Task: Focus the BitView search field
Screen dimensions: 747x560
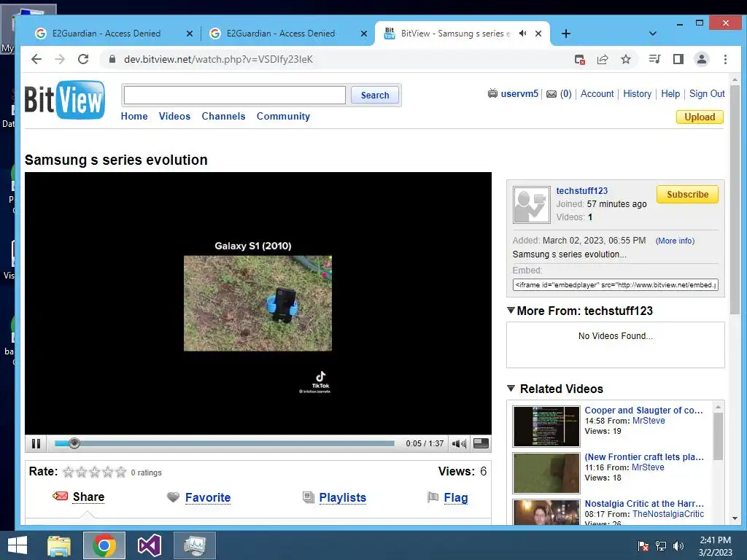Action: 234,95
